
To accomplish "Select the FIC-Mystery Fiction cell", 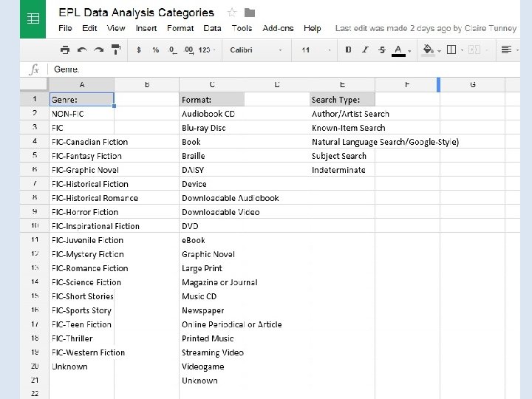I will point(82,254).
